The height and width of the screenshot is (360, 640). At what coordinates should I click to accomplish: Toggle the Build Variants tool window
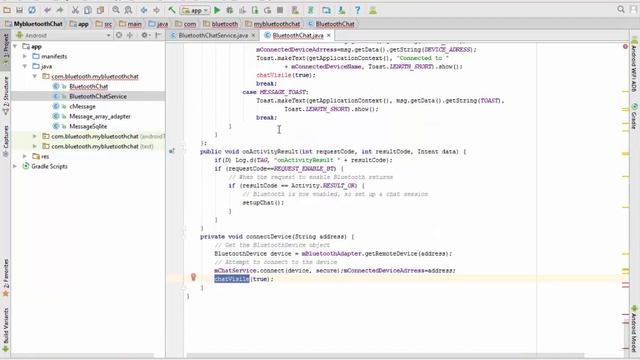point(6,330)
